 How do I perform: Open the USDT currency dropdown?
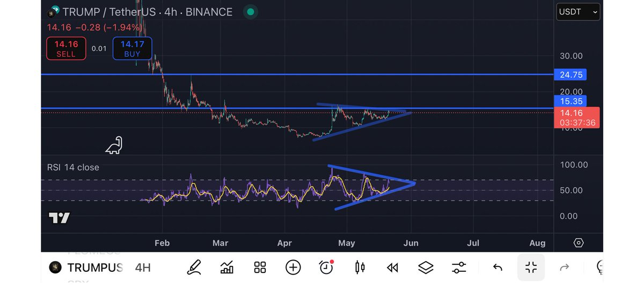coord(577,12)
